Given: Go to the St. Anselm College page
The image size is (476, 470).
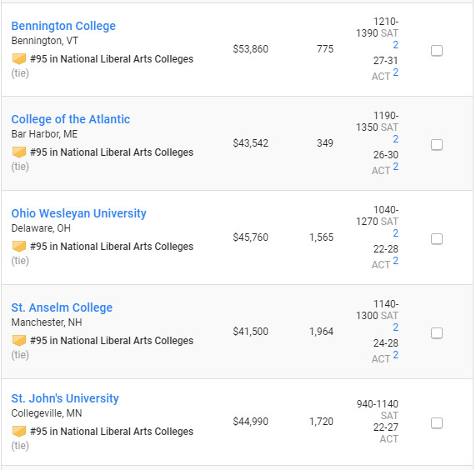Looking at the screenshot, I should point(62,307).
